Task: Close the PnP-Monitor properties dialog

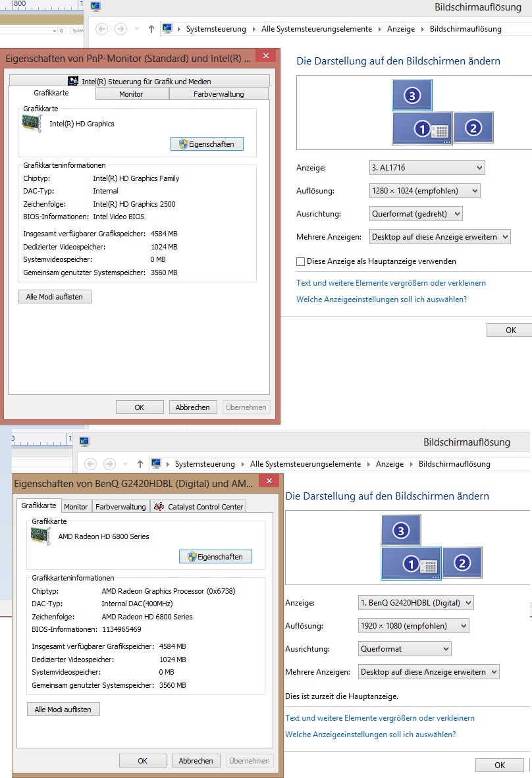Action: coord(266,55)
